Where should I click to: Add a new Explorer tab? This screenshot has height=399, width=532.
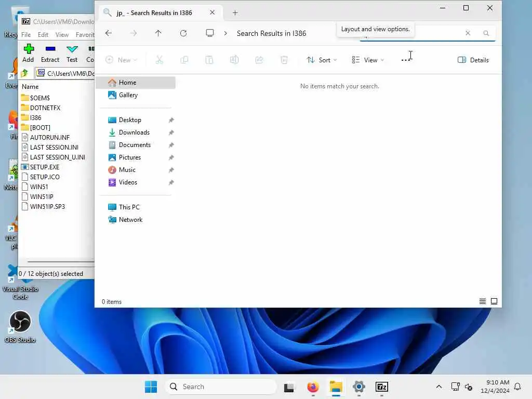click(235, 13)
